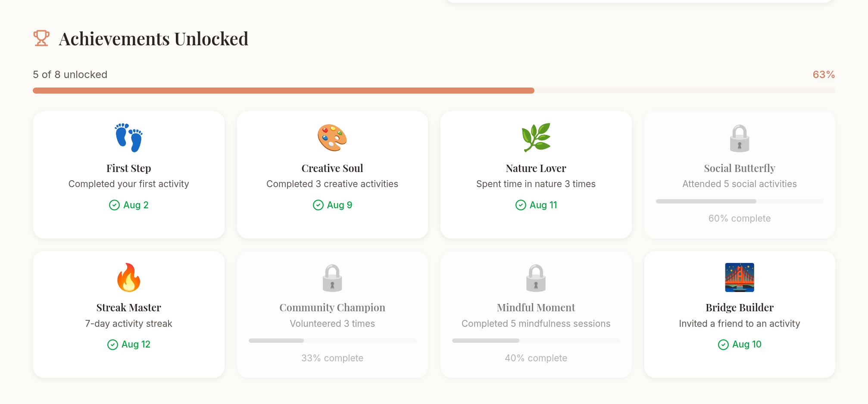Select the flame icon on Streak Master
The height and width of the screenshot is (404, 868).
coord(128,278)
